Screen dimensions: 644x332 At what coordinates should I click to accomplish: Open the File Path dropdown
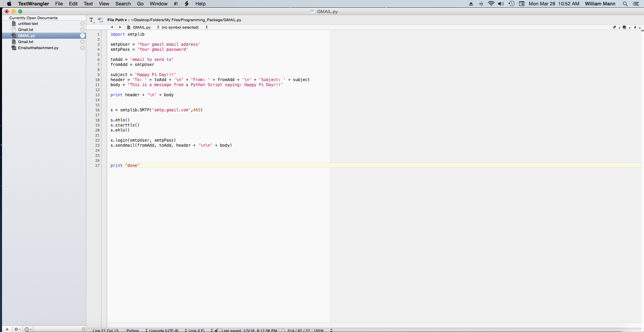pyautogui.click(x=117, y=20)
